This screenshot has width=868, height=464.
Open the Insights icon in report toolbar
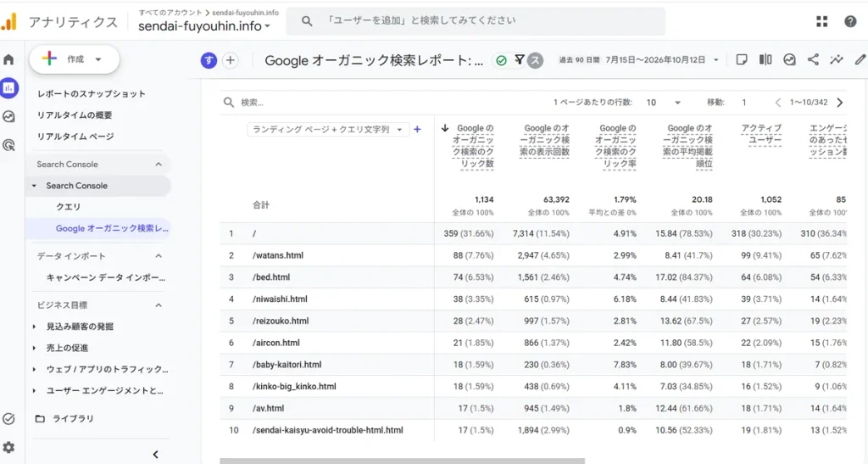(x=789, y=59)
